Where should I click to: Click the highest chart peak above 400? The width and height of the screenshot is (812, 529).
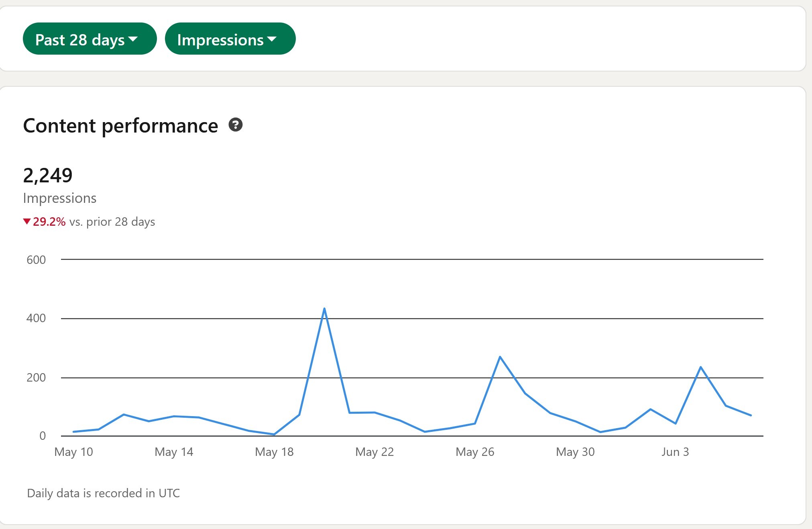pyautogui.click(x=324, y=309)
